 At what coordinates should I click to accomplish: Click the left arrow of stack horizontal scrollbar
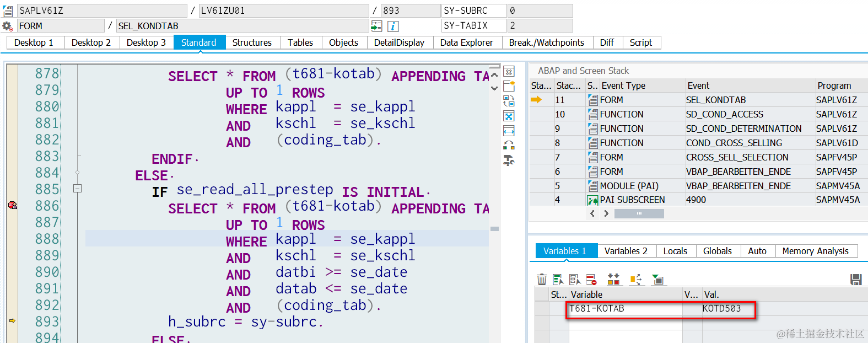(592, 213)
